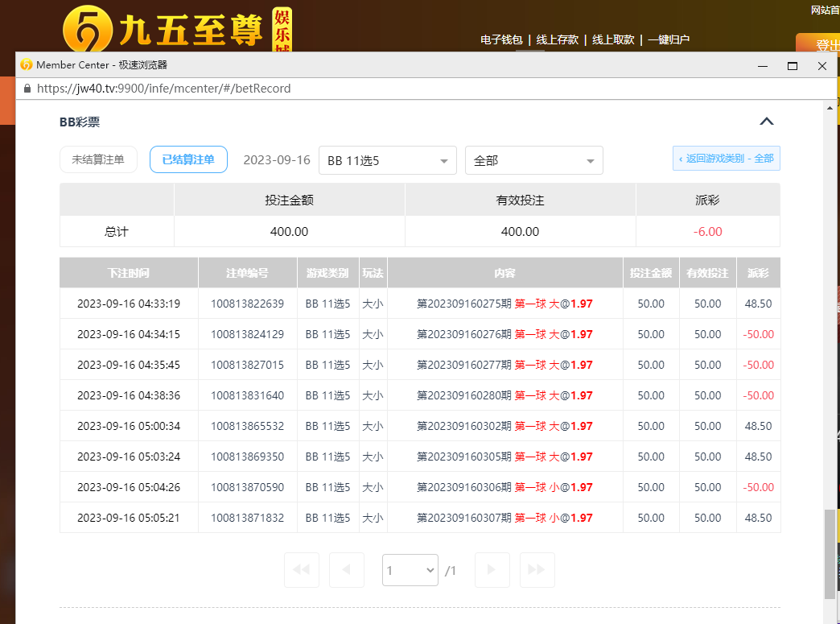Open the 全部 filter dropdown

[533, 160]
